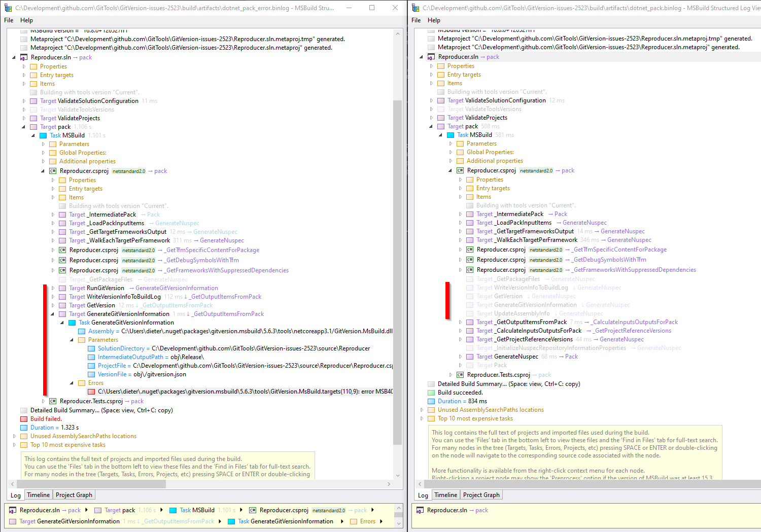Click the Errors folder icon
This screenshot has width=761, height=532.
point(82,383)
